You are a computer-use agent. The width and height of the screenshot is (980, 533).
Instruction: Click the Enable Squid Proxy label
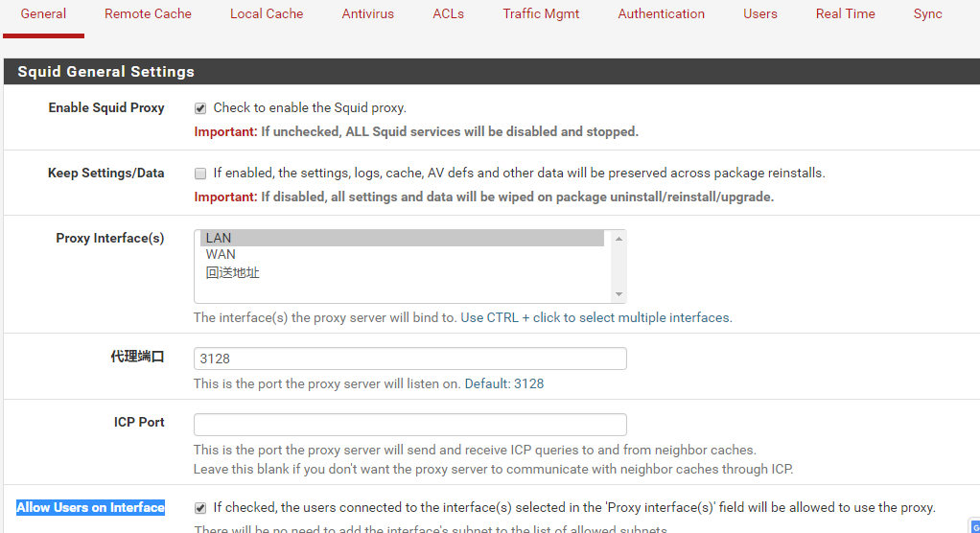106,107
